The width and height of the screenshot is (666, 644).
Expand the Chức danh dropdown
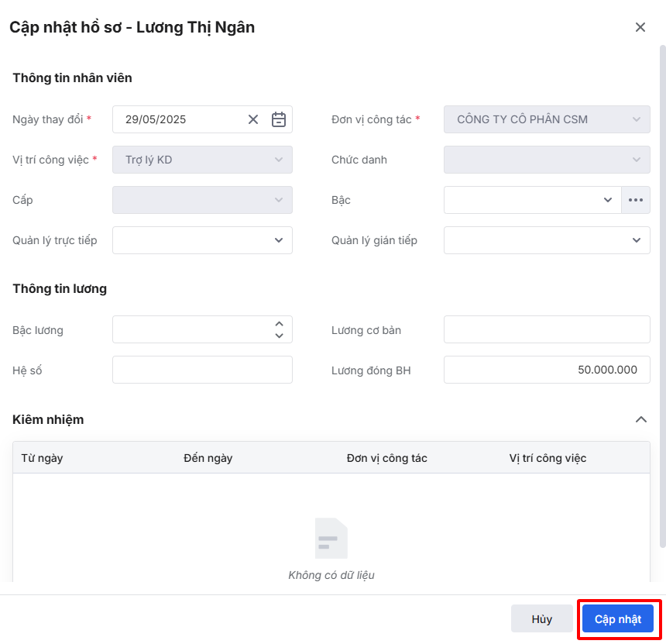[x=546, y=160]
